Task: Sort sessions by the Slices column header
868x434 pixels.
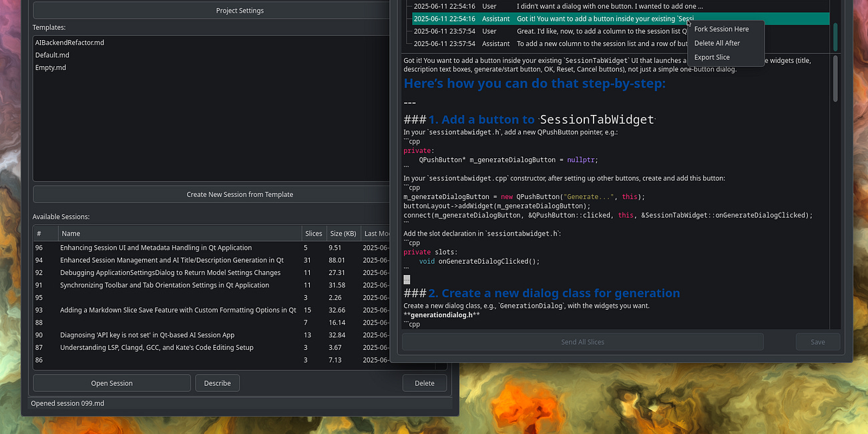Action: tap(314, 234)
